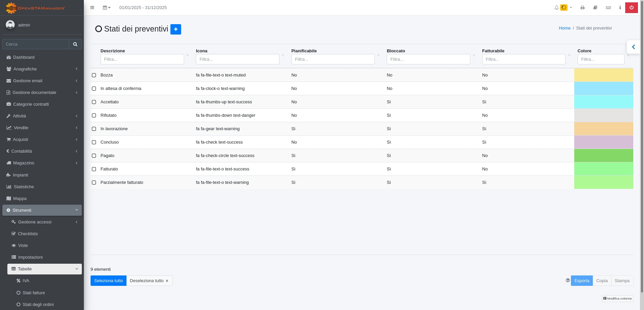The image size is (644, 310).
Task: Open Stati fatture in sidebar
Action: [34, 293]
